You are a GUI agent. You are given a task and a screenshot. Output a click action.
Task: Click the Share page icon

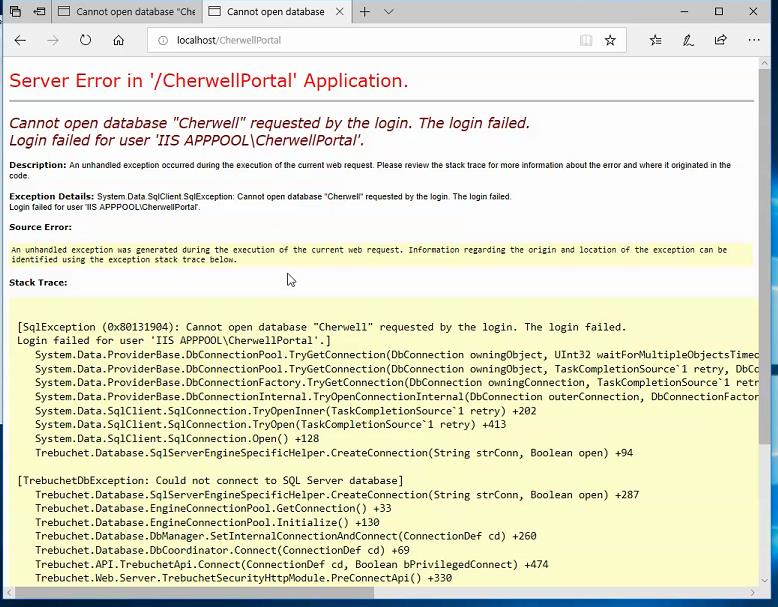pos(720,40)
